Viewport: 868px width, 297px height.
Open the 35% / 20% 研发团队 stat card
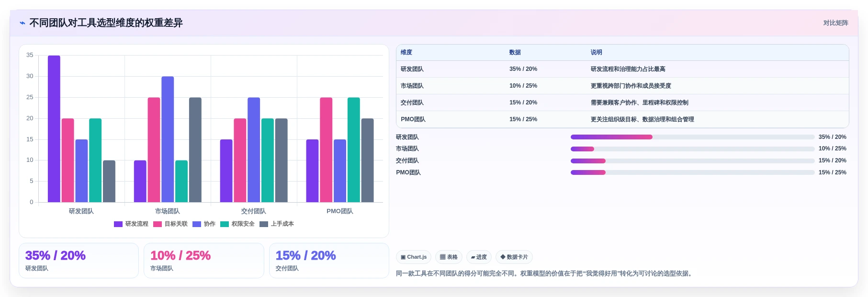point(79,261)
